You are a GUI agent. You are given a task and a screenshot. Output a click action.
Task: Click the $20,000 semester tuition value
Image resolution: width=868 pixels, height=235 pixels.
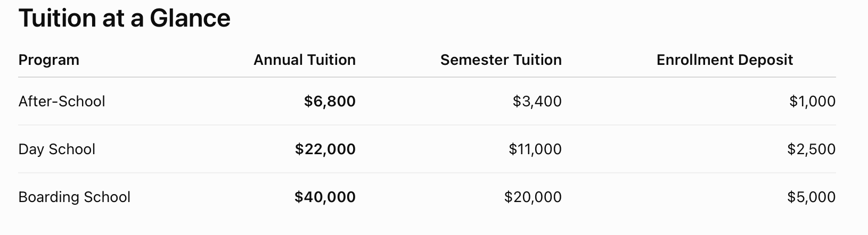(x=533, y=197)
